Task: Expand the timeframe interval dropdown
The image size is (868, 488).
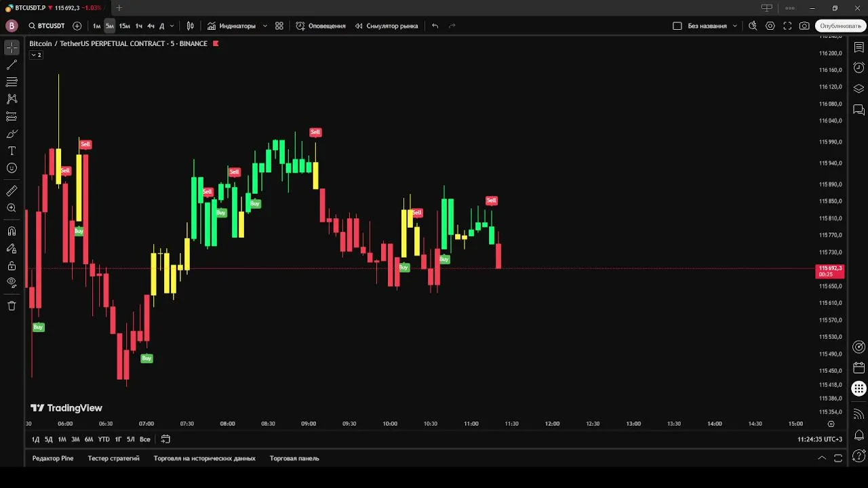Action: click(172, 26)
